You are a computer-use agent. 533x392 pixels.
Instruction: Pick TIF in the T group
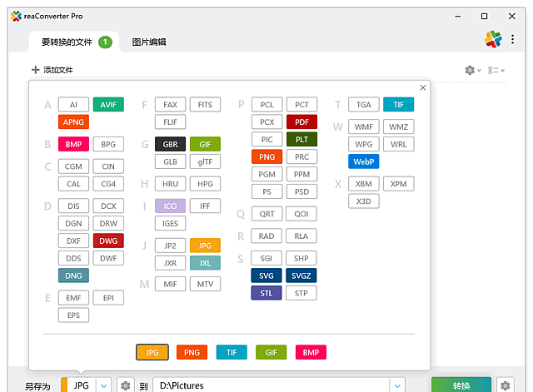click(398, 105)
